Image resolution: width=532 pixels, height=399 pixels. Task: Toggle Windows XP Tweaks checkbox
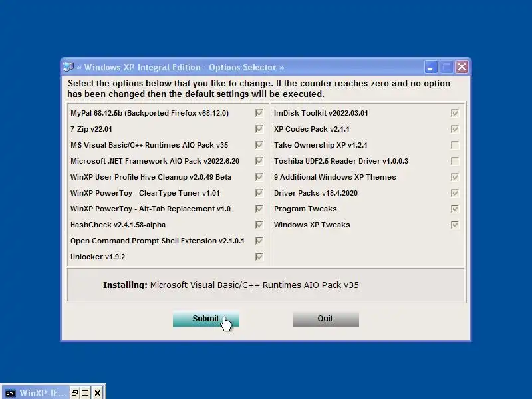455,225
